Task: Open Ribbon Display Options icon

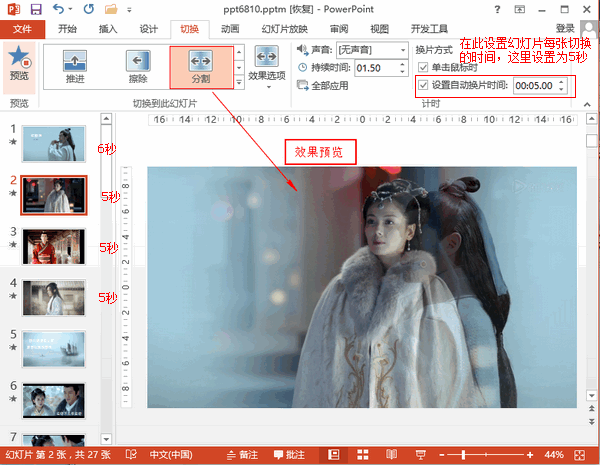Action: point(519,9)
